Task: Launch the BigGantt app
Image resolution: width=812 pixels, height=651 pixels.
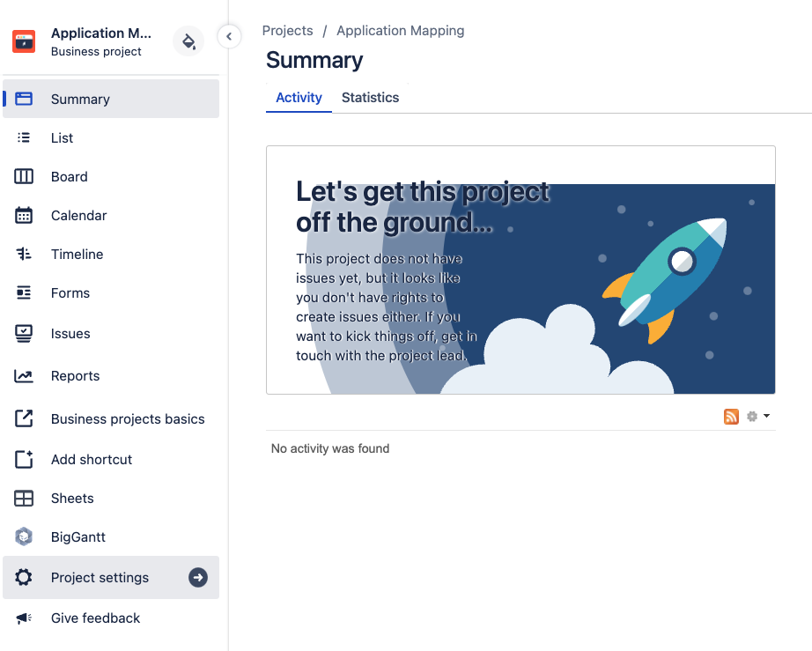Action: point(78,536)
